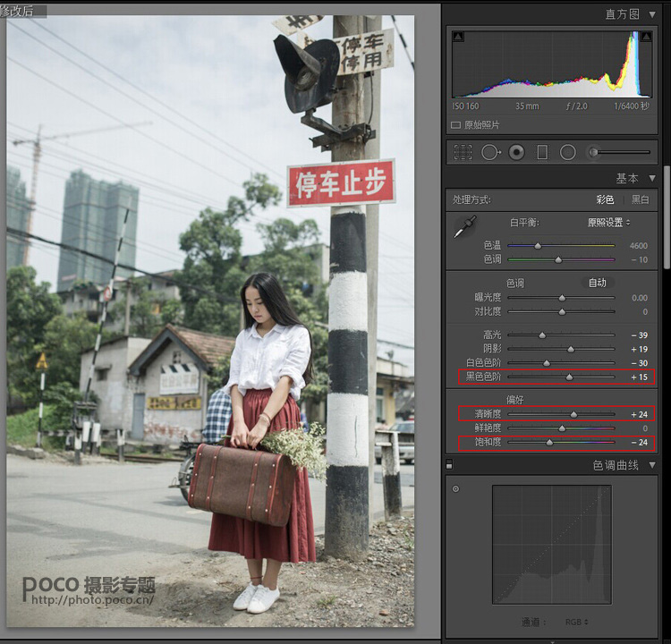Click the 偏好 presence section label
This screenshot has height=644, width=671.
coord(514,400)
